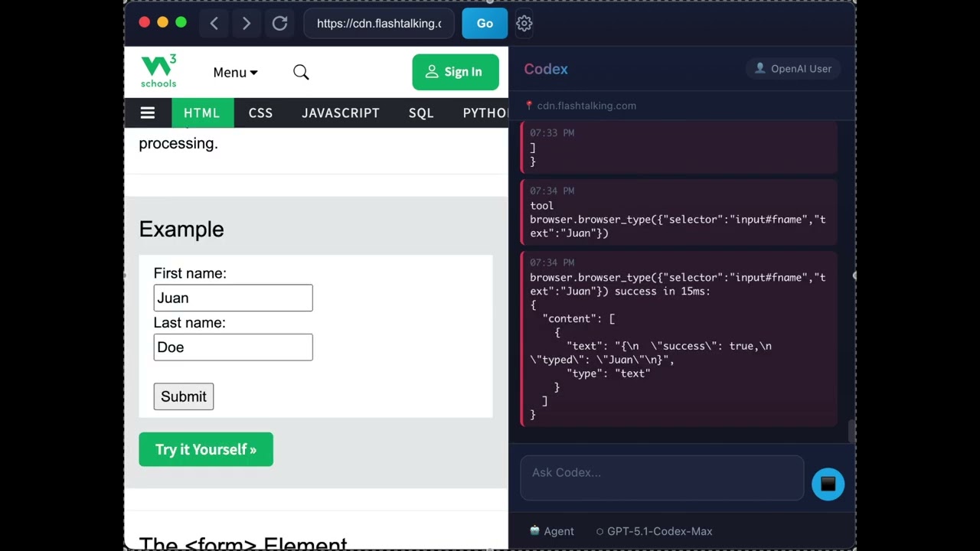Image resolution: width=980 pixels, height=551 pixels.
Task: Click the OpenAI User profile icon
Action: (760, 68)
